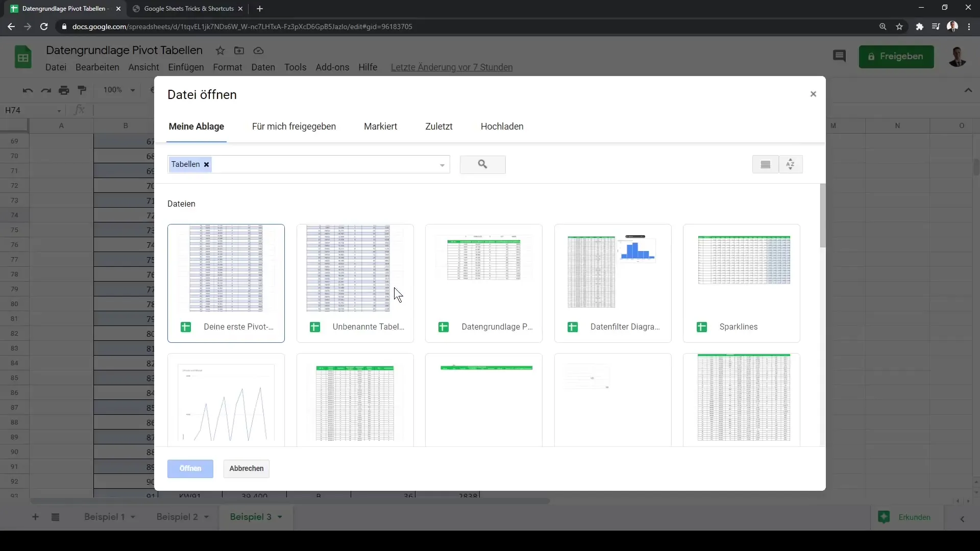980x551 pixels.
Task: Click the paint format icon
Action: 82,90
